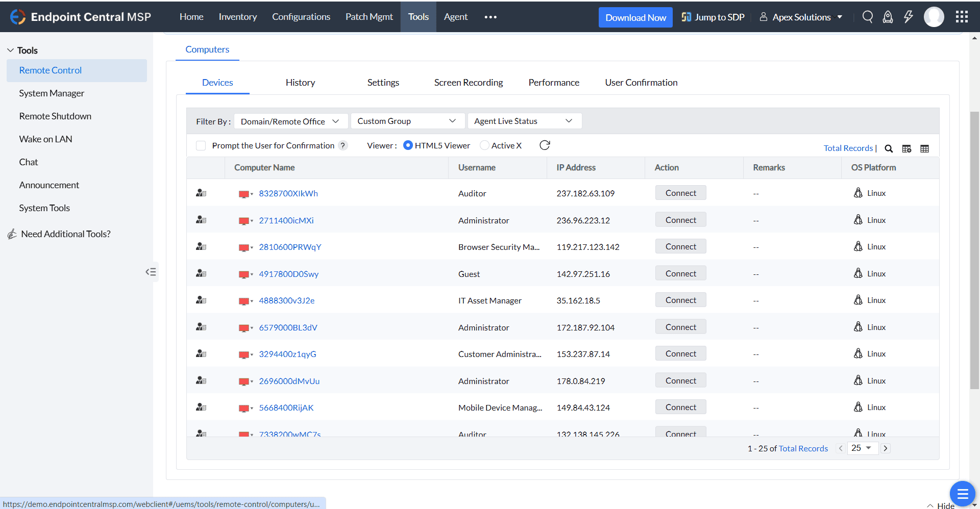Switch to the Screen Recording tab
Screen dimensions: 980x509
tap(468, 82)
